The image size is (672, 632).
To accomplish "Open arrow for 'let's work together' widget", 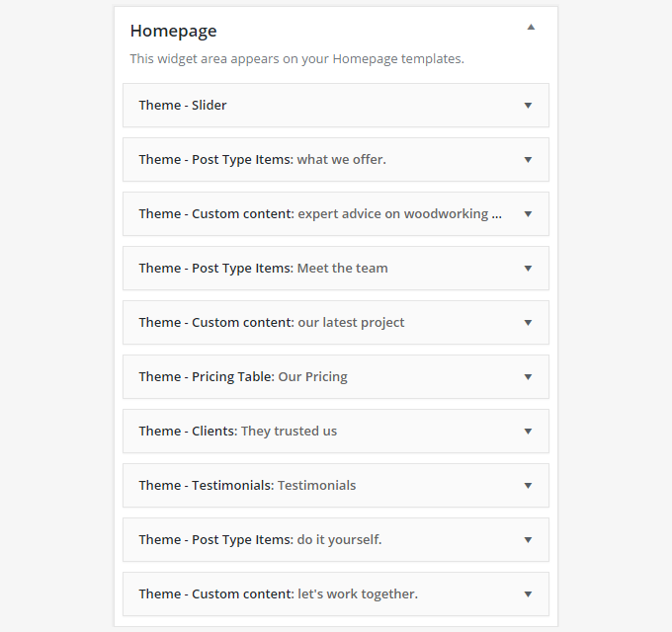I will 528,594.
